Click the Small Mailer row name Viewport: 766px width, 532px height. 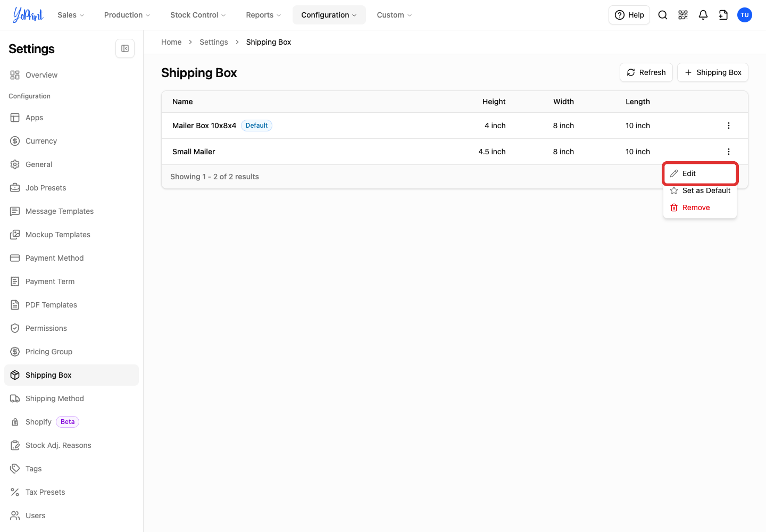click(194, 152)
